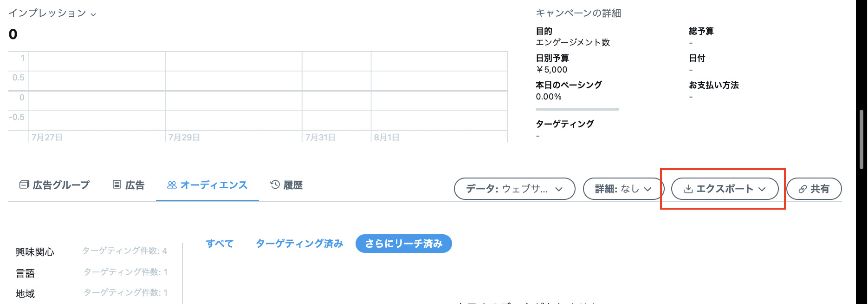Viewport: 868px width, 304px height.
Task: Click the export download icon
Action: 688,189
